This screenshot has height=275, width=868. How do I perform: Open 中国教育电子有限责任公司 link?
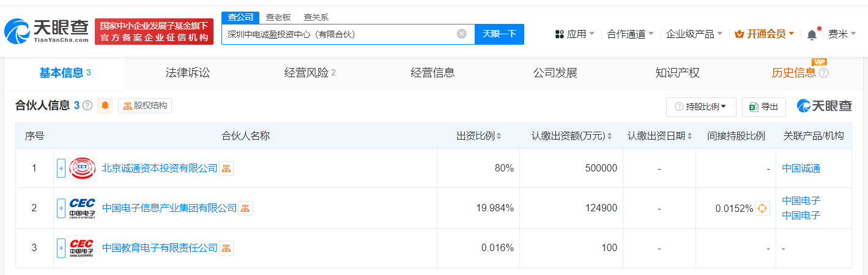(x=160, y=248)
